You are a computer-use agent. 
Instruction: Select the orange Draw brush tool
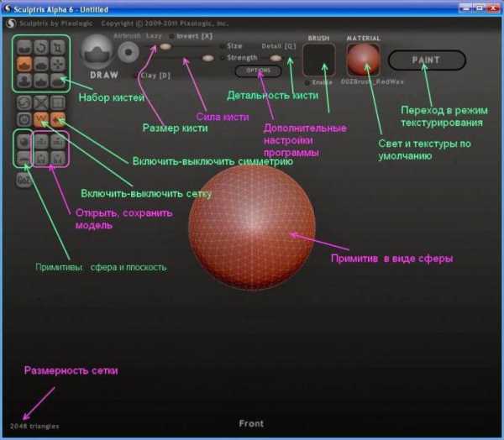pos(24,64)
